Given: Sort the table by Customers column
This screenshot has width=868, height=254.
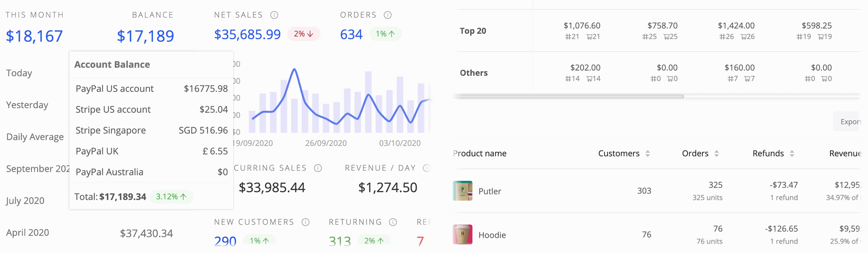Looking at the screenshot, I should point(647,154).
